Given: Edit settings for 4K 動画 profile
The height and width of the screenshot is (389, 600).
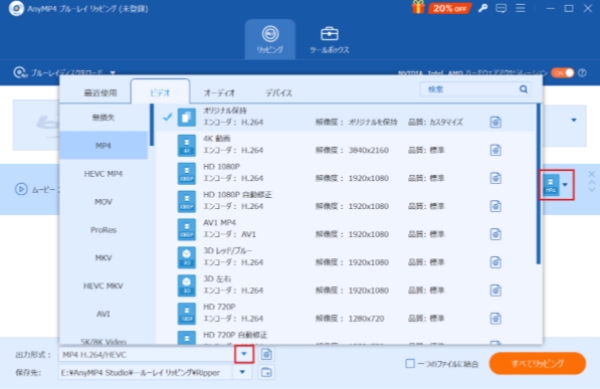Looking at the screenshot, I should pos(495,150).
